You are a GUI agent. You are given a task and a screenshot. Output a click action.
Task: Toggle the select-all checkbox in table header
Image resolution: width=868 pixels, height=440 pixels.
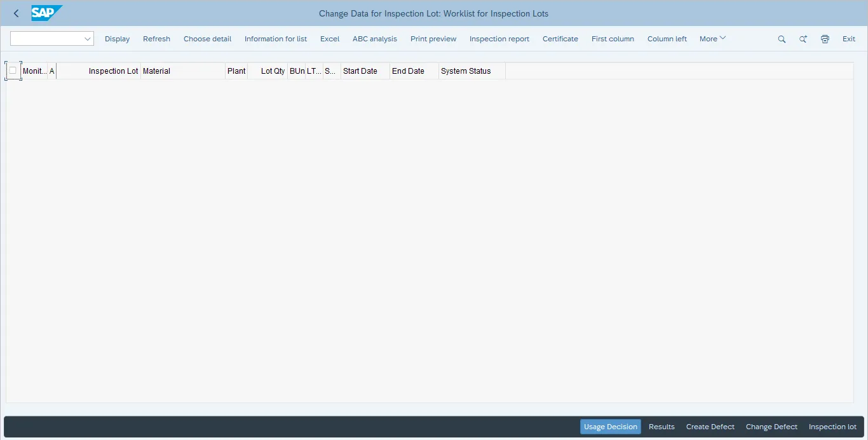point(13,71)
